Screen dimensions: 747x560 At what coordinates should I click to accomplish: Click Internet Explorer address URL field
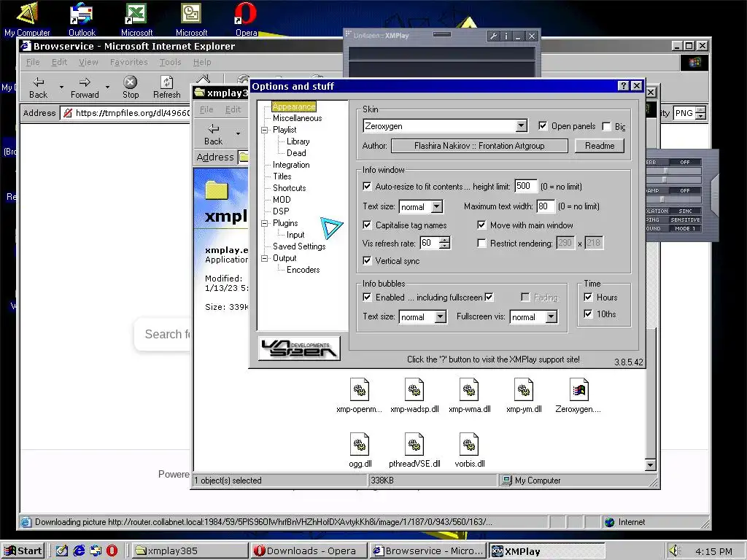click(x=125, y=113)
